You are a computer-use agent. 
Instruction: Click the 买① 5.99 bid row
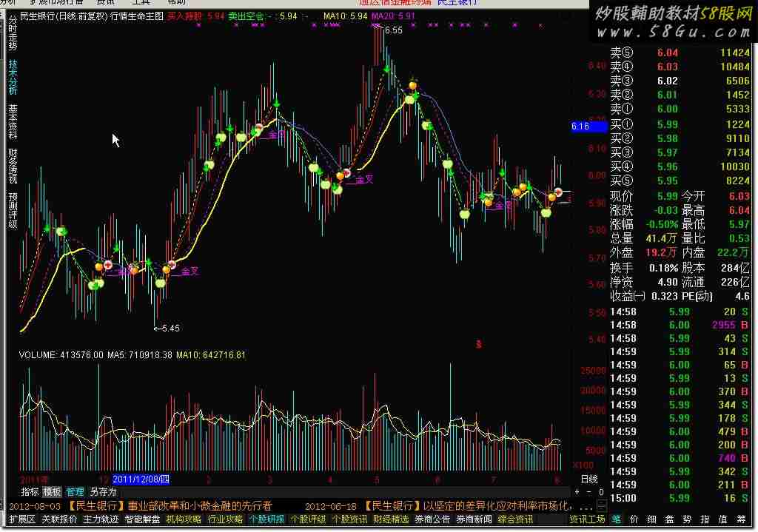[680, 124]
